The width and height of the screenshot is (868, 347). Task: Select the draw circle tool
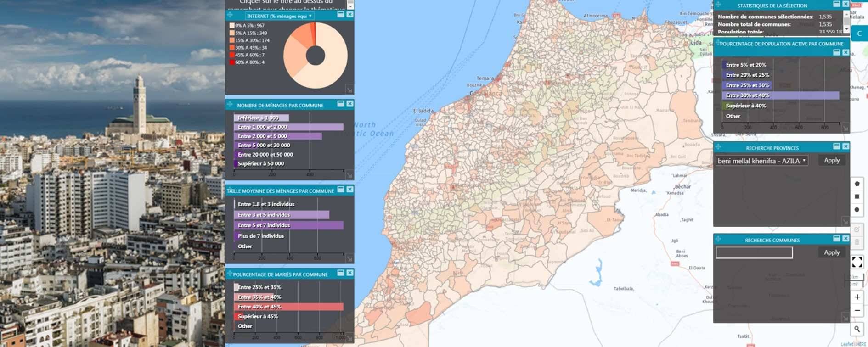[857, 210]
